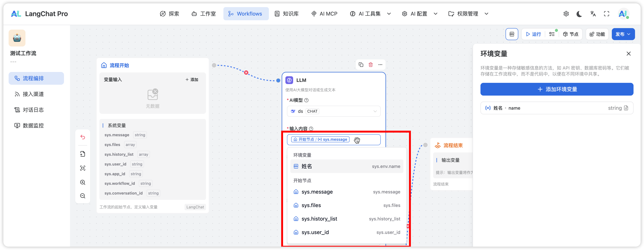644x250 pixels.
Task: Click the checklist icon beside Run button
Action: [x=552, y=34]
